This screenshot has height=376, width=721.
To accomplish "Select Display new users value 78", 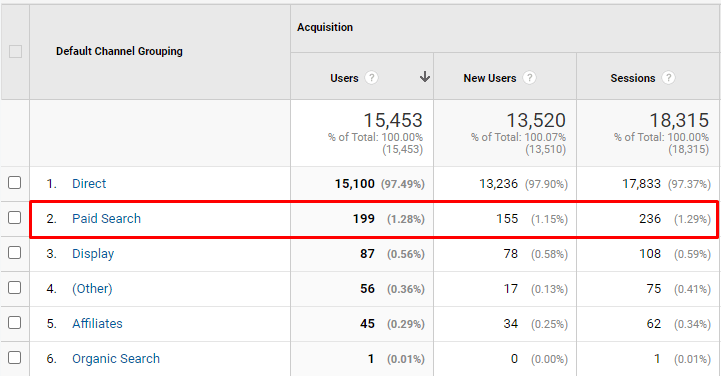I will coord(511,253).
